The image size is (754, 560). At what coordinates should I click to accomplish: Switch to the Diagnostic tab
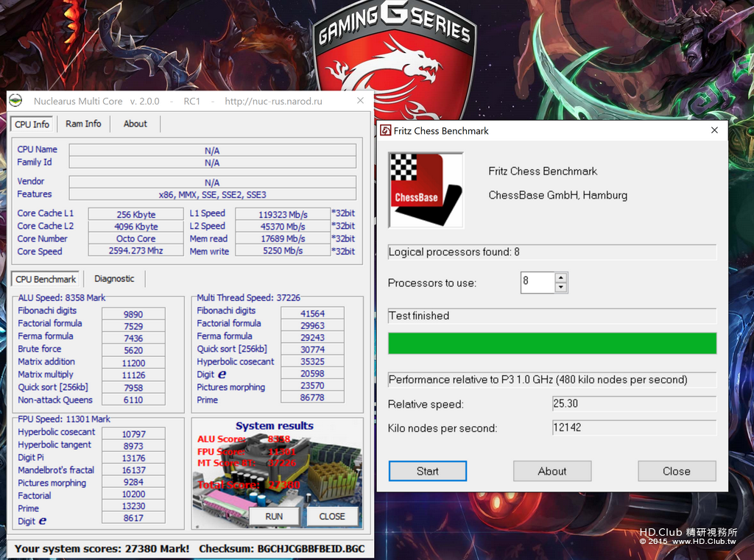pos(114,279)
